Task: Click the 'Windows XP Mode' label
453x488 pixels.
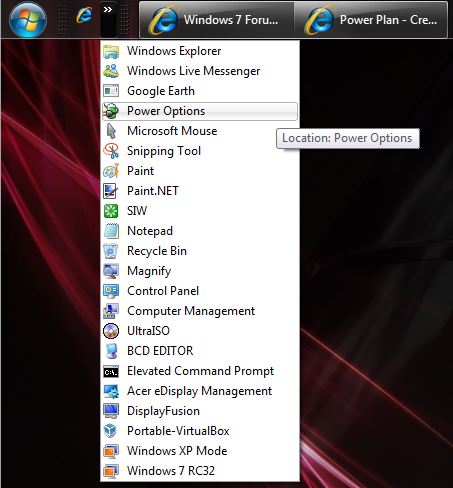Action: (177, 451)
